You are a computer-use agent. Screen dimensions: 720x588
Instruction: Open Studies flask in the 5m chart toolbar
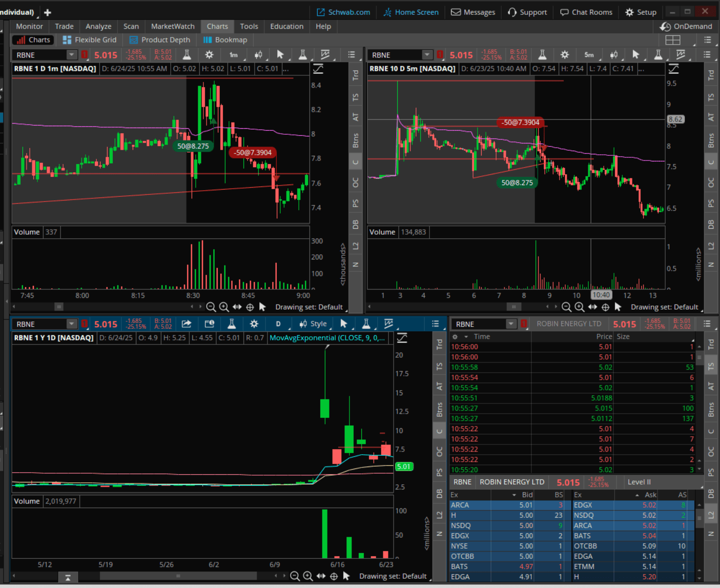tap(542, 55)
